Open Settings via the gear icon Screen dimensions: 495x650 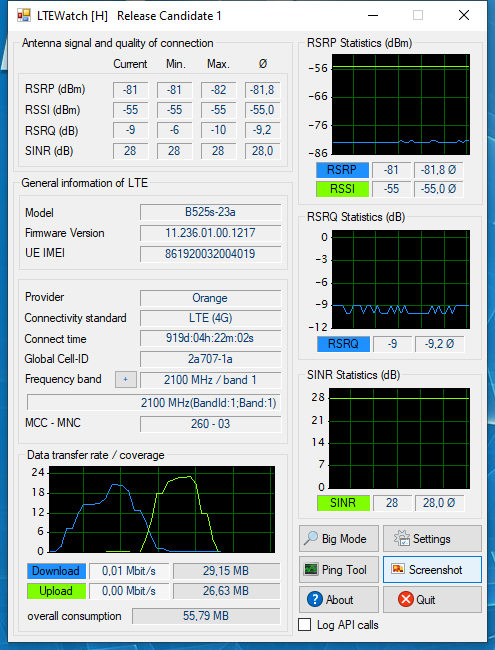[x=402, y=538]
